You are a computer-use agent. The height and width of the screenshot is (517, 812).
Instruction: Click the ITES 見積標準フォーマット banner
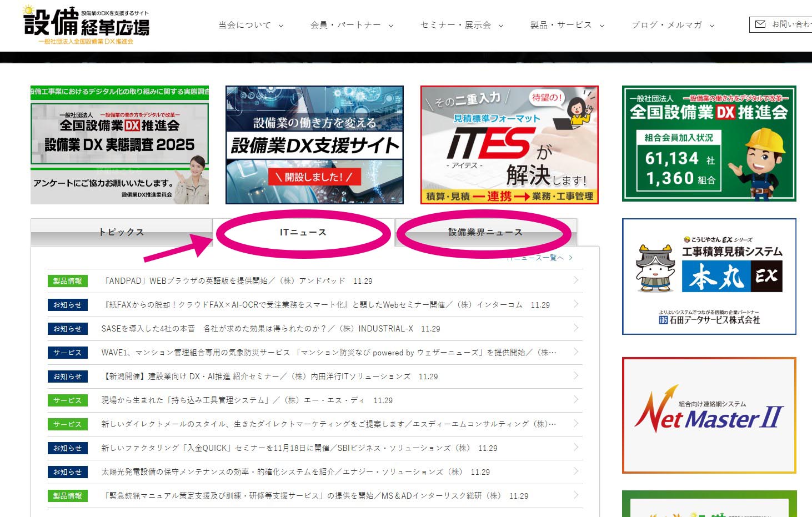tap(508, 144)
